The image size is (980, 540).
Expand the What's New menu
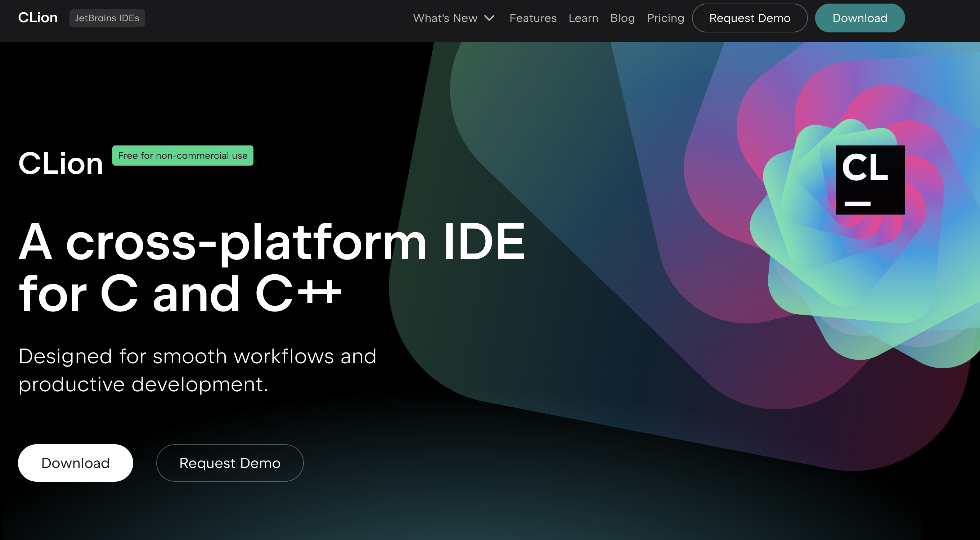(x=454, y=18)
